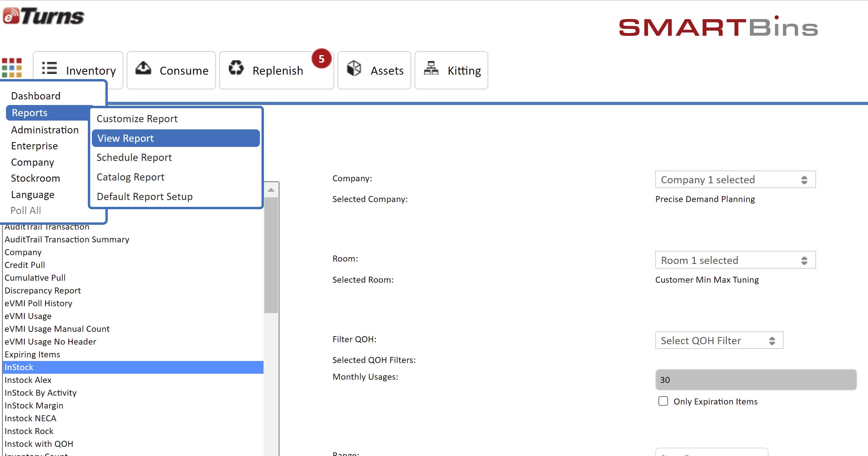The height and width of the screenshot is (456, 868).
Task: Click the Assets cube icon
Action: [354, 68]
